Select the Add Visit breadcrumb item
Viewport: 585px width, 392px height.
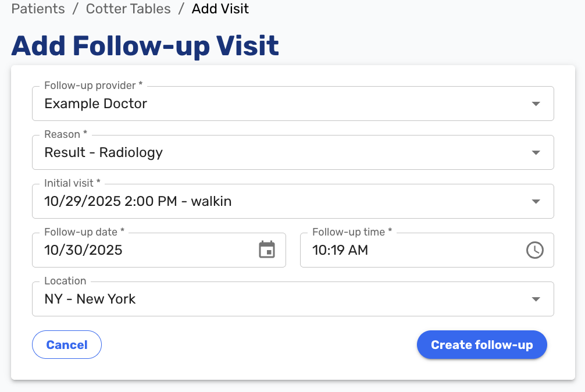(x=220, y=9)
